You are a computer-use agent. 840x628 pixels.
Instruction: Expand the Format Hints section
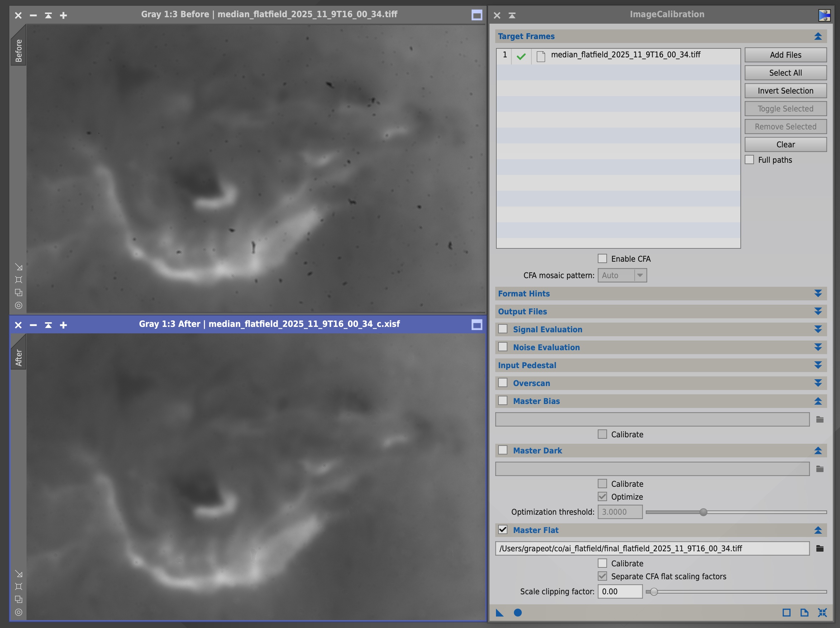(817, 293)
